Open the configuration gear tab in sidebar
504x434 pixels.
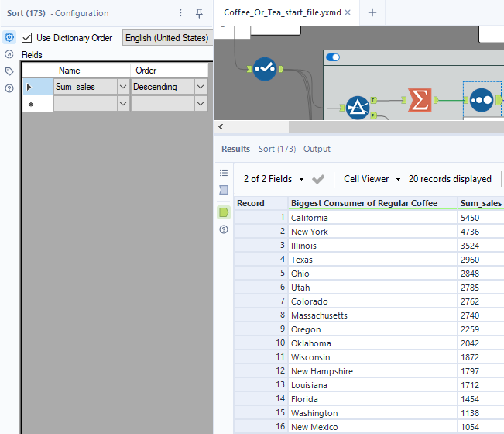coord(9,37)
